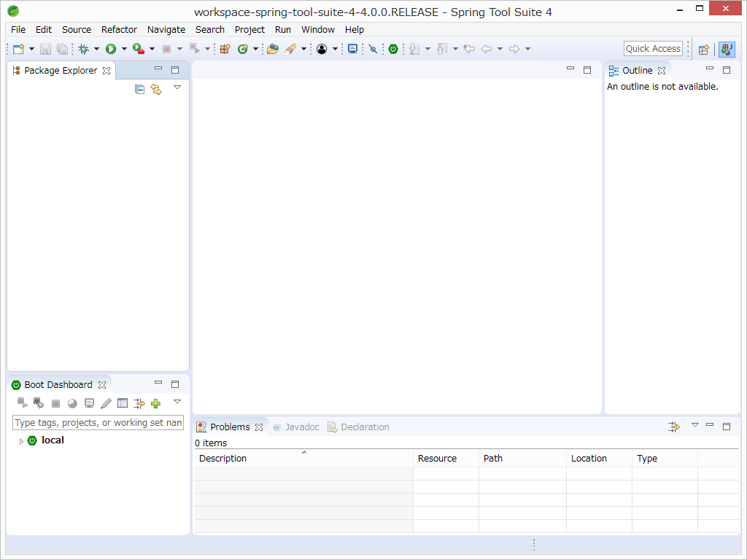Click the Resource column header

tap(446, 459)
